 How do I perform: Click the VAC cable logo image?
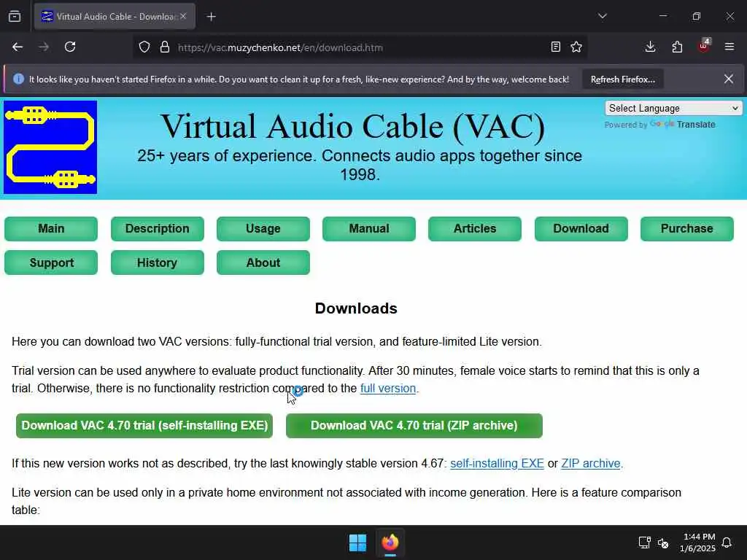pyautogui.click(x=50, y=147)
